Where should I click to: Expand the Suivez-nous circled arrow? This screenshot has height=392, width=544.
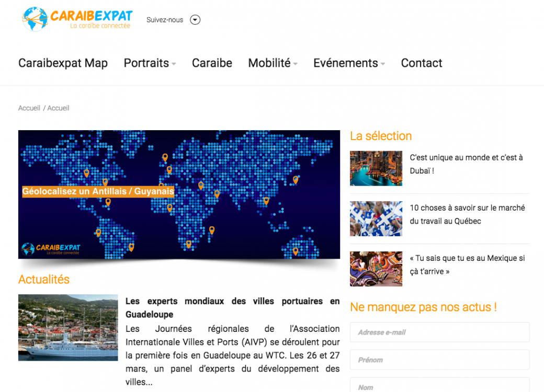pyautogui.click(x=195, y=20)
